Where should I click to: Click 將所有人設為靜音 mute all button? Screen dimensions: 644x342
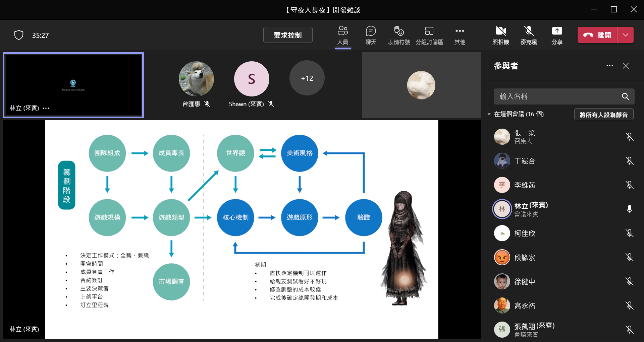(603, 115)
